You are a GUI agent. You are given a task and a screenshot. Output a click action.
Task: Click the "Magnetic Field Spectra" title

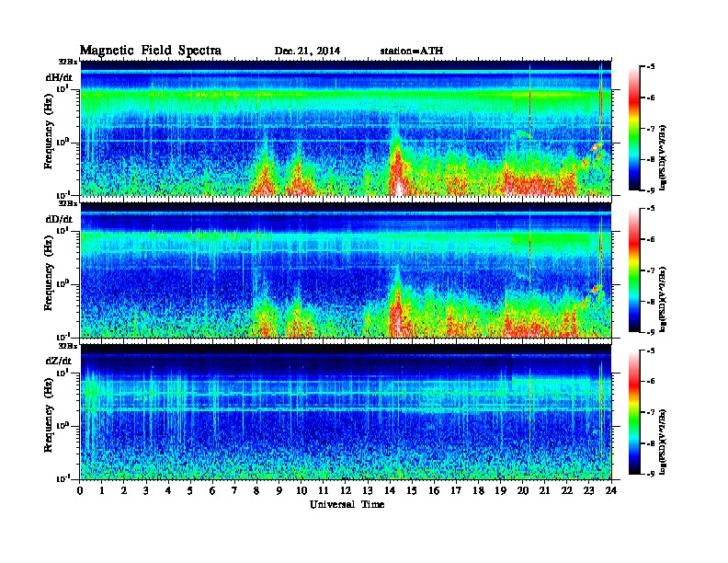point(151,51)
